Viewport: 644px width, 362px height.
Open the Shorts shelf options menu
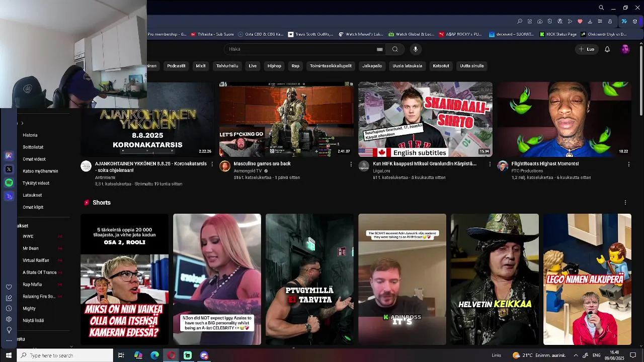tap(625, 203)
